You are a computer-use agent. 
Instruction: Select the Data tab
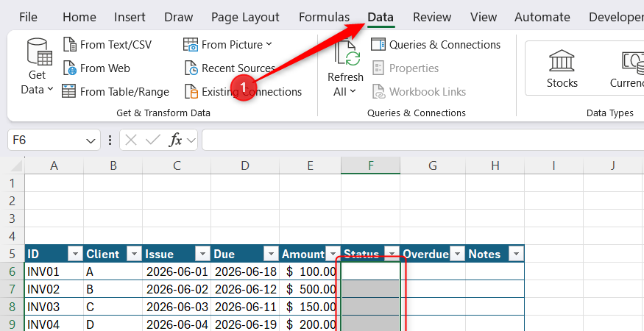[x=381, y=17]
